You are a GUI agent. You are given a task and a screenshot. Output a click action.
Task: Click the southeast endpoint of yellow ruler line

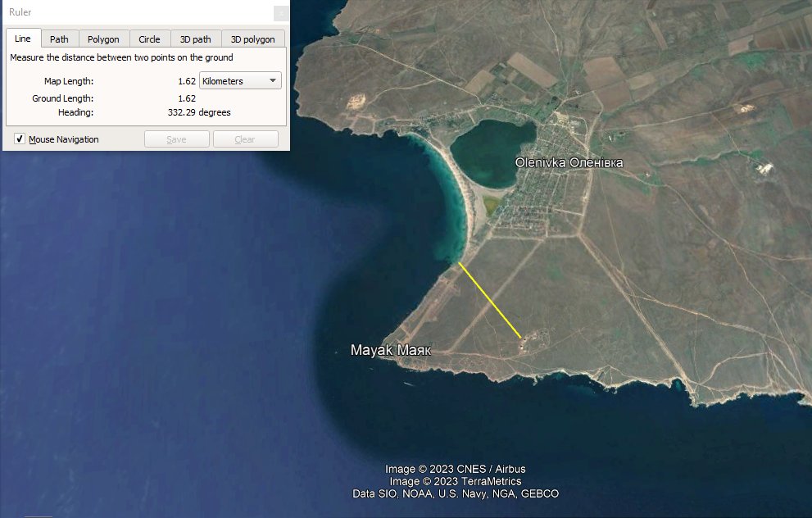(x=521, y=337)
